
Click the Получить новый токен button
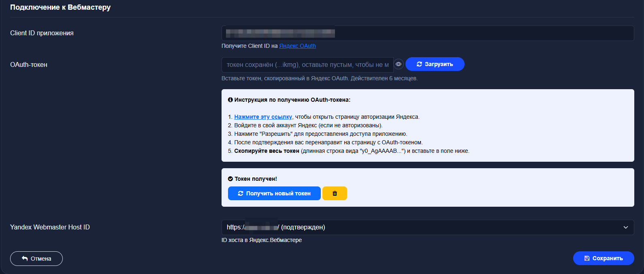coord(274,193)
